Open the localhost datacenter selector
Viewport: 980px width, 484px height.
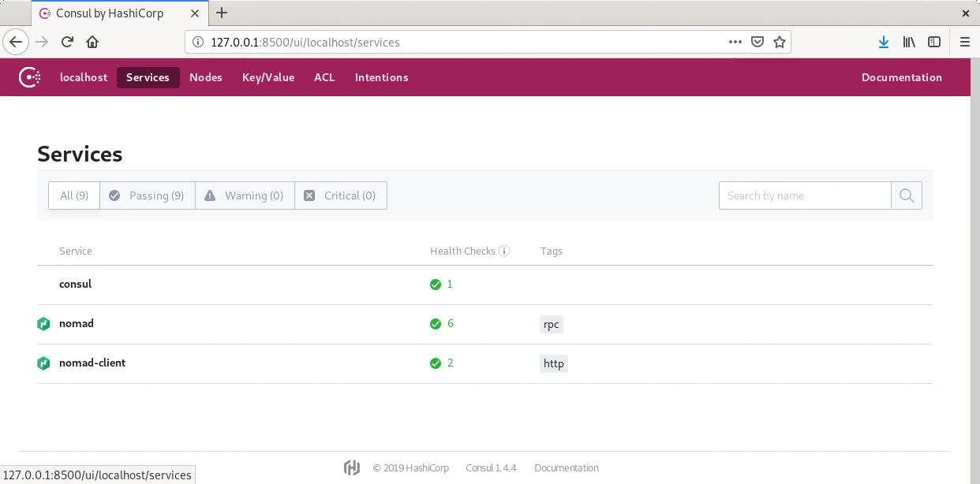click(x=84, y=77)
